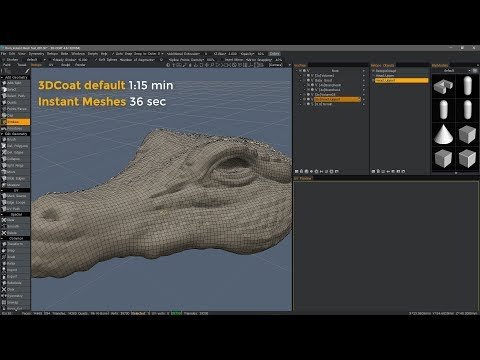Select the highlighted Strokes tool
The image size is (480, 360).
point(15,122)
